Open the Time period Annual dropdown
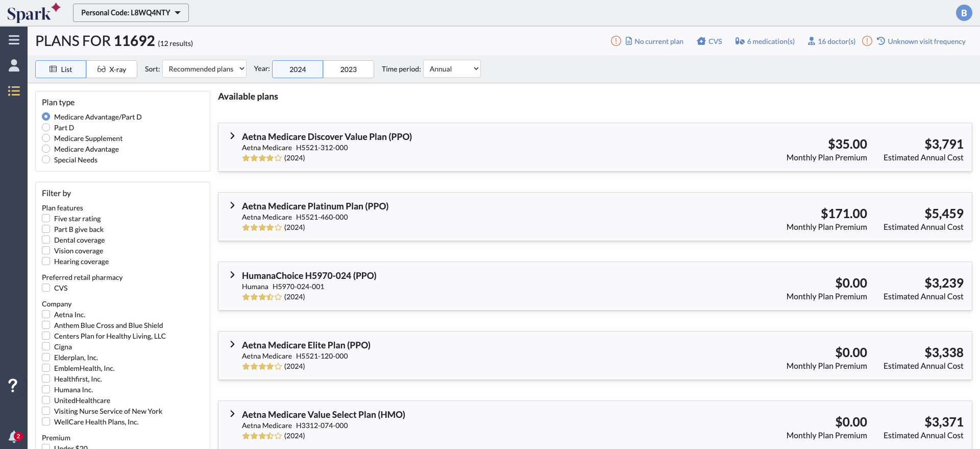Viewport: 980px width, 449px height. click(452, 69)
